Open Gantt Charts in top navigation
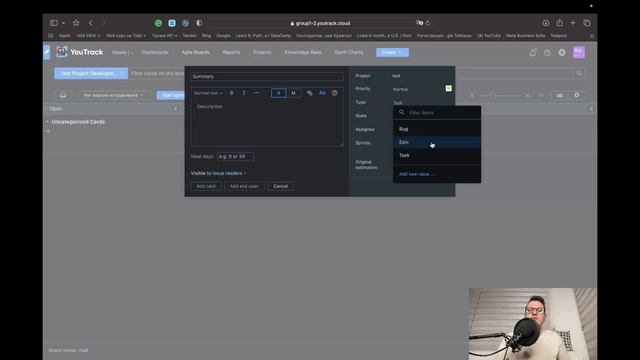Screen dimensions: 640x360 [349, 52]
